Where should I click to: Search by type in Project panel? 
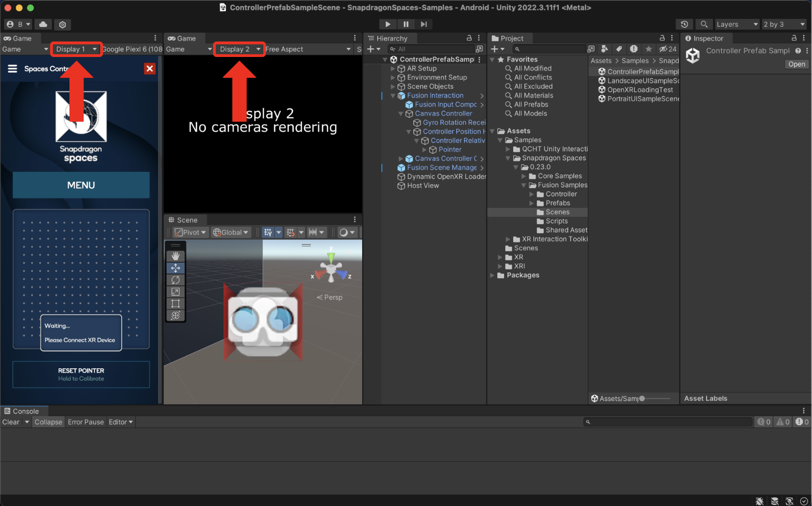(604, 49)
